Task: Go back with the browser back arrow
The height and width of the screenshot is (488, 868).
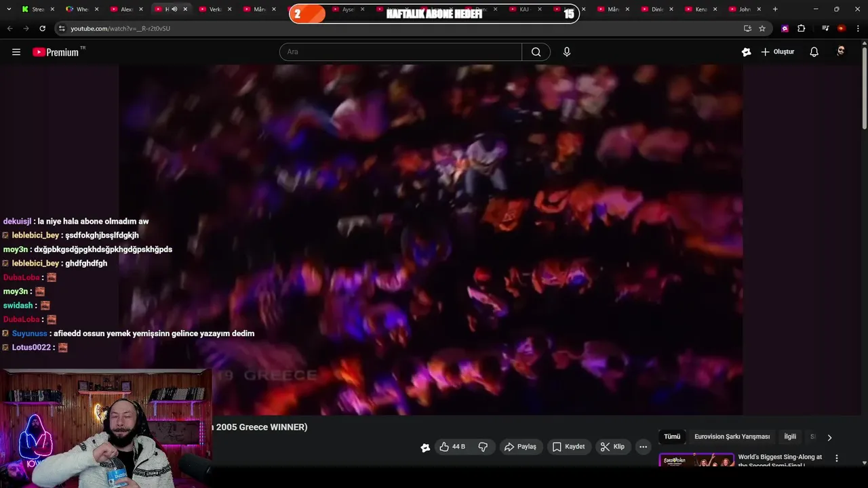Action: (9, 28)
